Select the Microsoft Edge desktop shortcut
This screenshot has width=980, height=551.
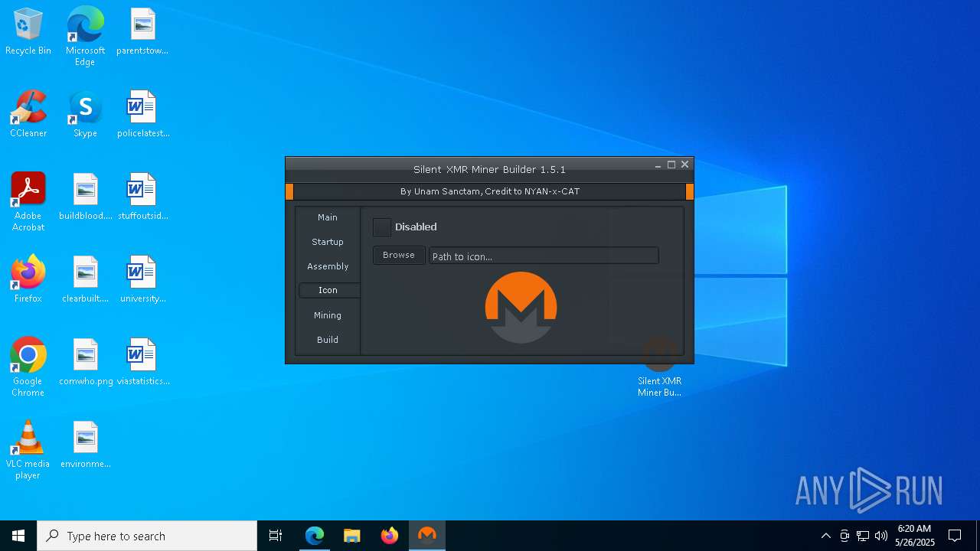(85, 37)
